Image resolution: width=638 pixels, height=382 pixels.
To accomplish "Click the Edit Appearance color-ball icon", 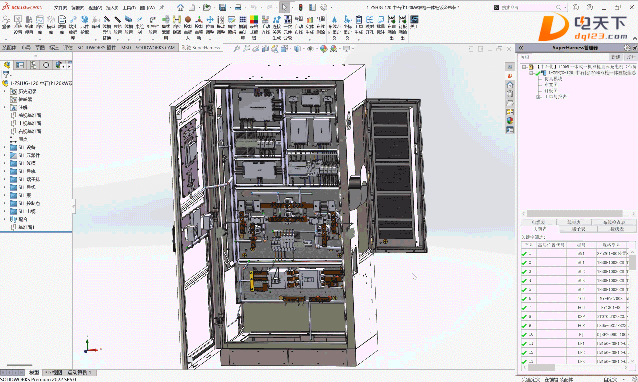I will [x=323, y=48].
